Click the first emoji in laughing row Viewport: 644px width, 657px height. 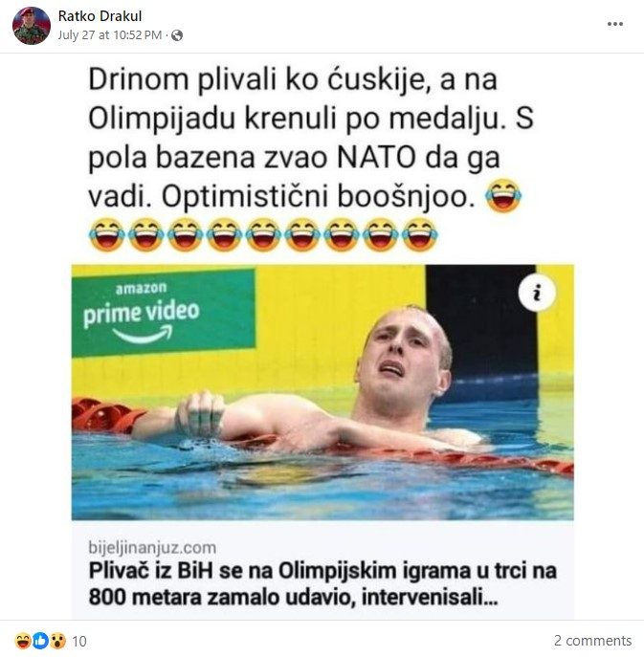(x=107, y=234)
